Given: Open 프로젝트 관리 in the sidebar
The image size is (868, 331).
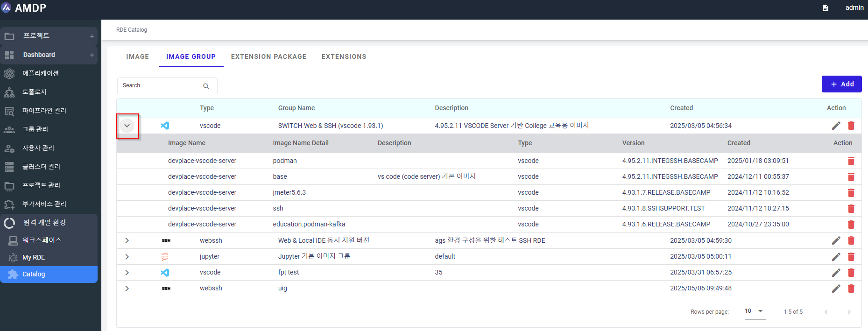Looking at the screenshot, I should (49, 185).
